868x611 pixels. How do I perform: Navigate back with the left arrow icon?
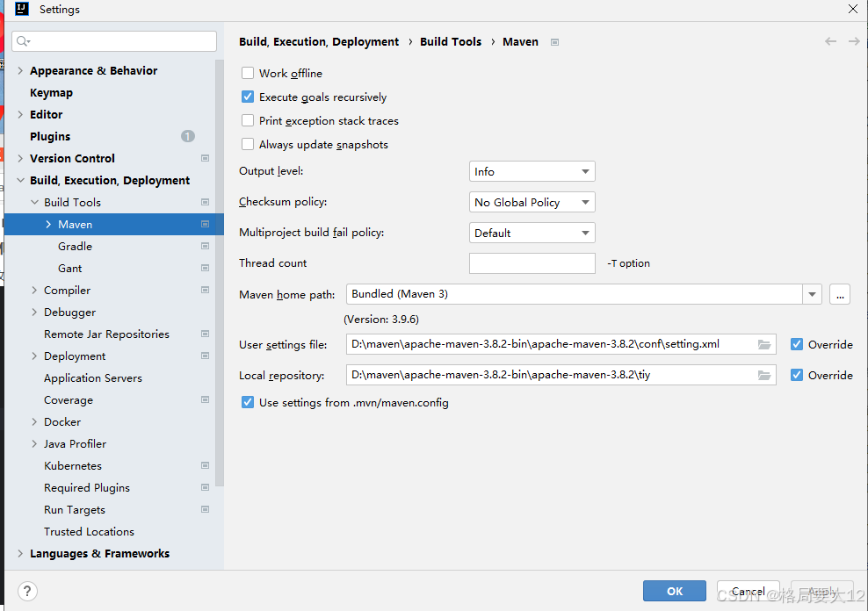(x=830, y=41)
